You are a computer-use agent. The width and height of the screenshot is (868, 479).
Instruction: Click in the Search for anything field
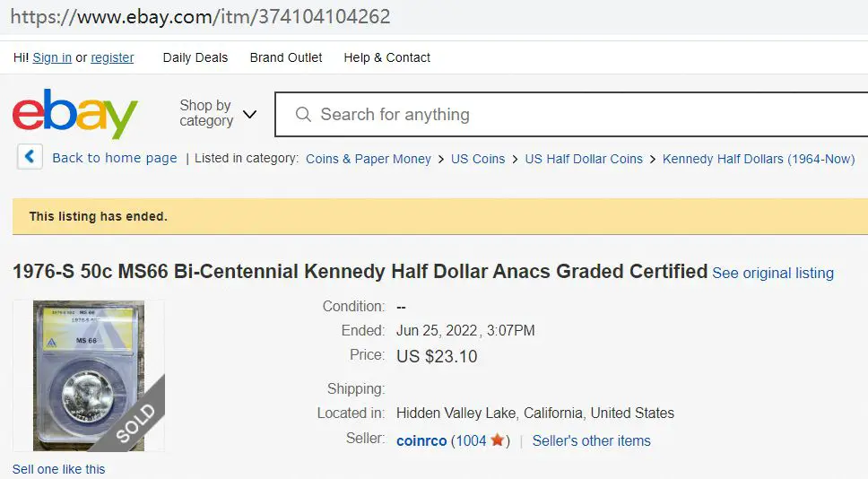pyautogui.click(x=571, y=114)
